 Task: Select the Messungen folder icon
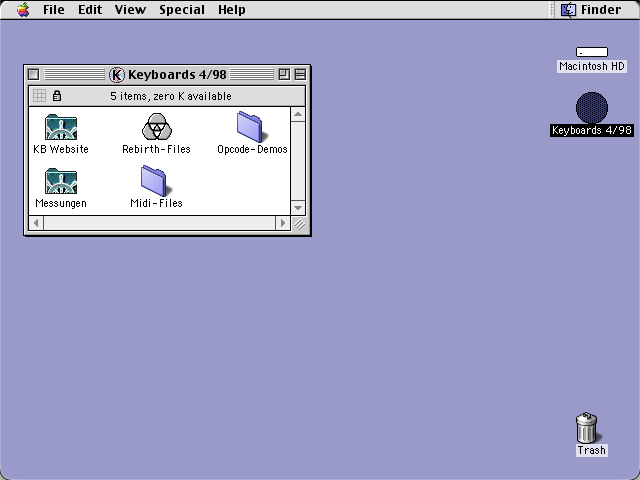[x=61, y=181]
